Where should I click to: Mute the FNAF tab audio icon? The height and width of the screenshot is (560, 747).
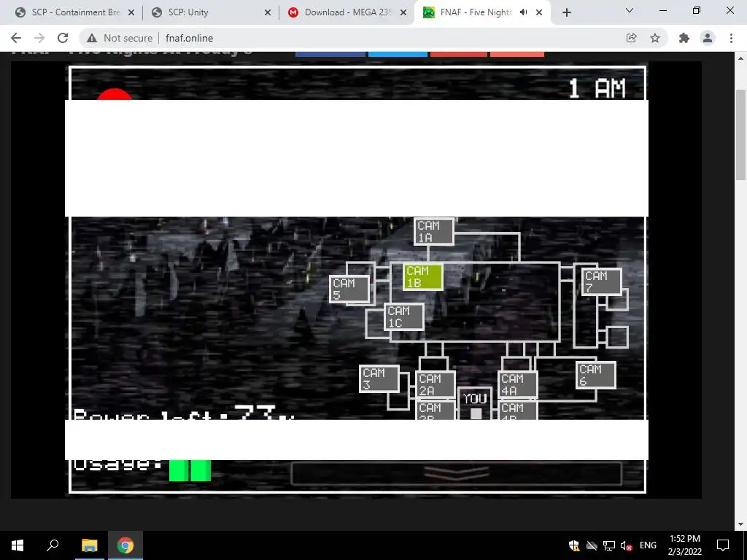pos(524,12)
